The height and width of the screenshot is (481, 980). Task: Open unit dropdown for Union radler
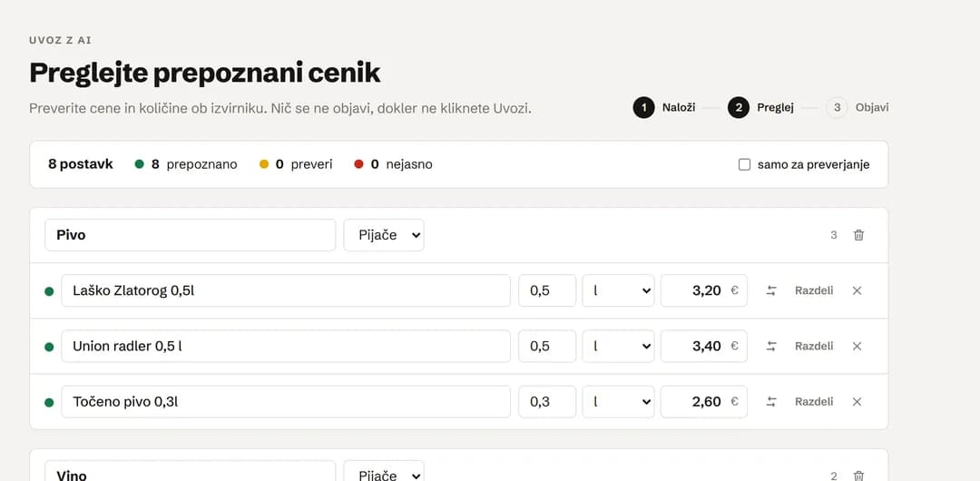coord(618,346)
